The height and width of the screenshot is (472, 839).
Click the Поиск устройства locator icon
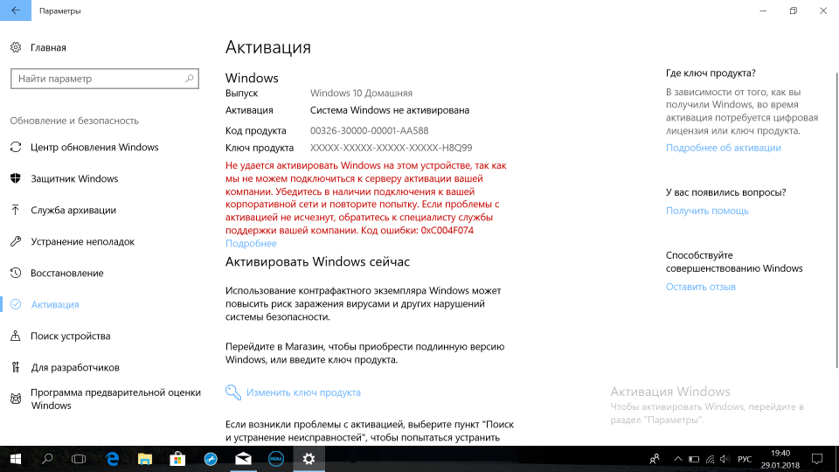pos(16,336)
